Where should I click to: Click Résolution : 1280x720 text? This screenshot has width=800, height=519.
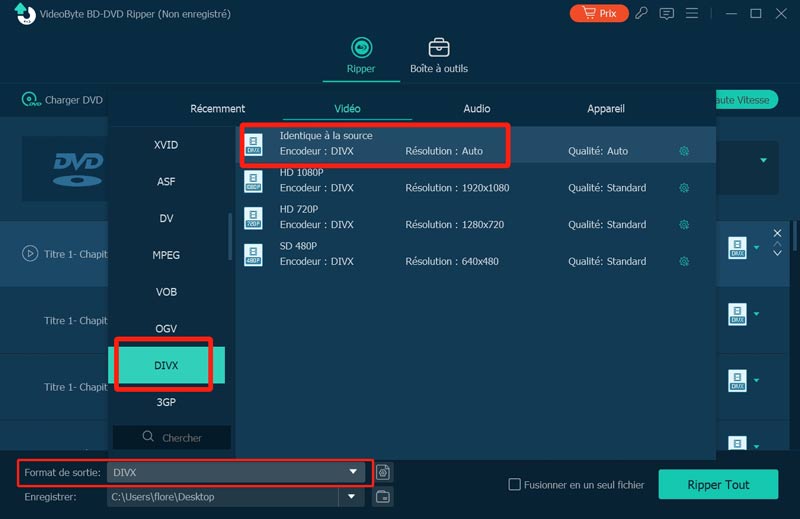[x=455, y=225]
